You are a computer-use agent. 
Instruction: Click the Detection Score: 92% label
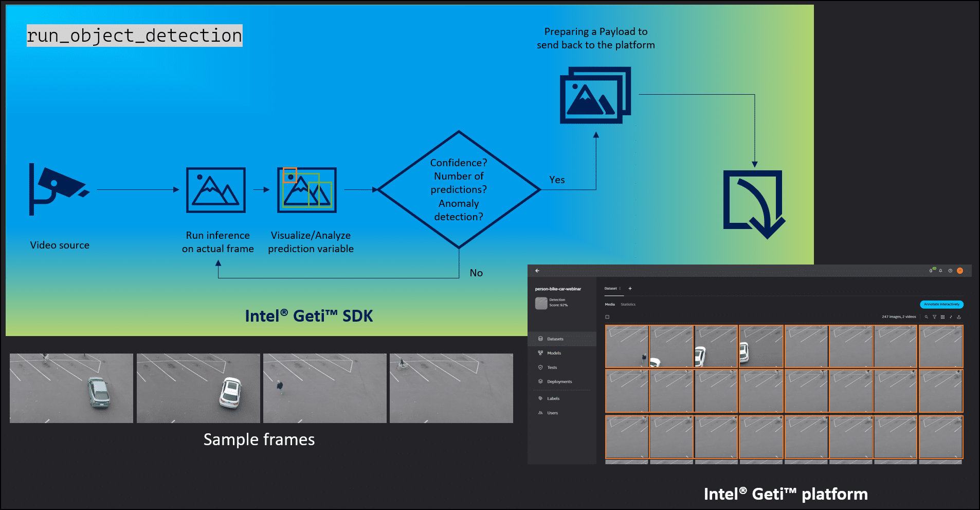pos(558,303)
